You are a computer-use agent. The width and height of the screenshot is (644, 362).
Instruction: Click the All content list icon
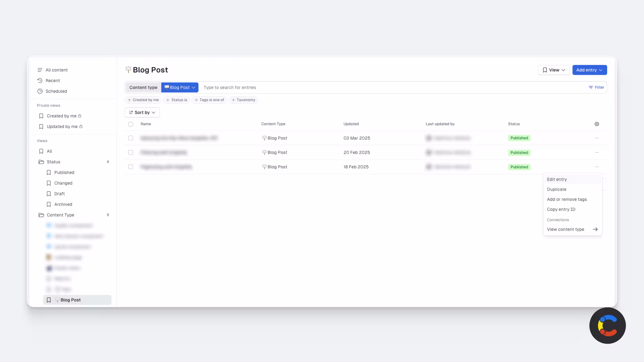[x=40, y=70]
